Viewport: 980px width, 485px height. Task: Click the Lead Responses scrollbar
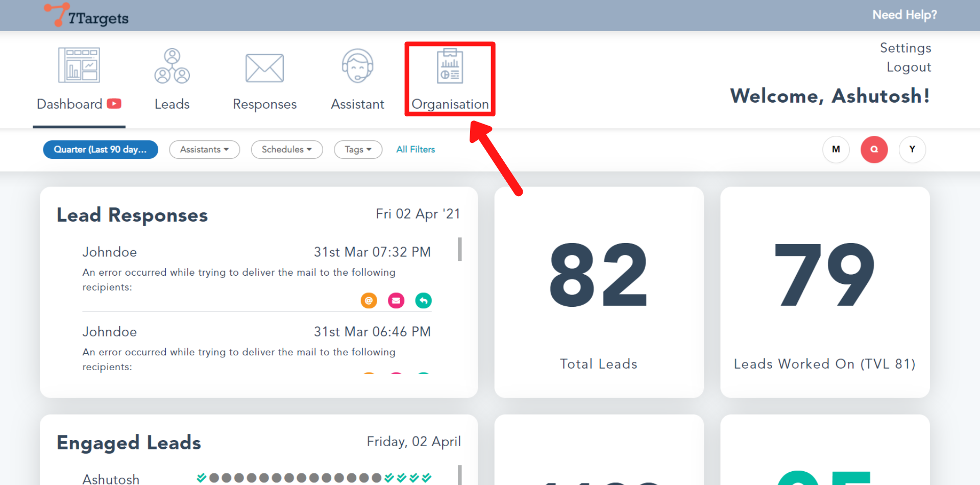pyautogui.click(x=460, y=249)
